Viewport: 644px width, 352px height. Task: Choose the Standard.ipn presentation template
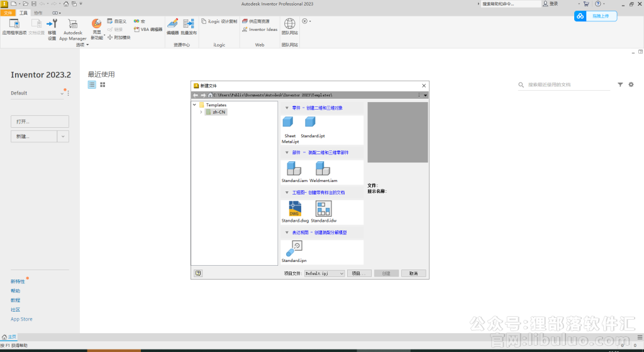click(x=294, y=249)
